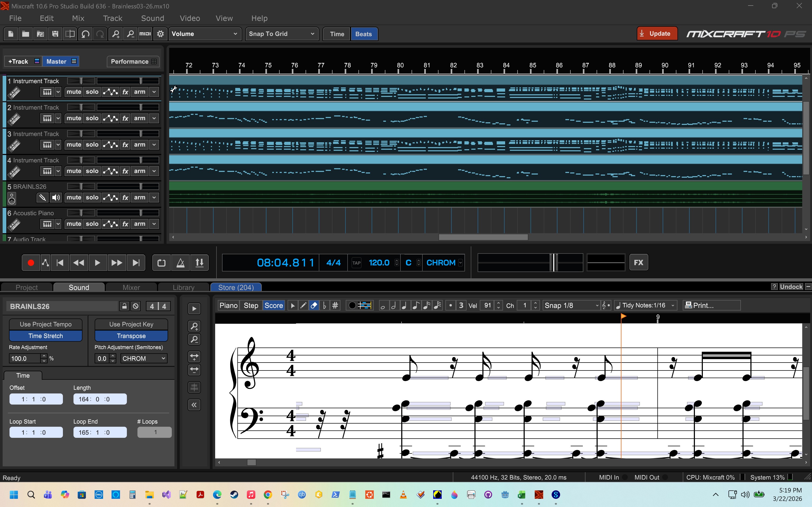812x507 pixels.
Task: Select the eraser tool in score editor
Action: click(x=314, y=306)
